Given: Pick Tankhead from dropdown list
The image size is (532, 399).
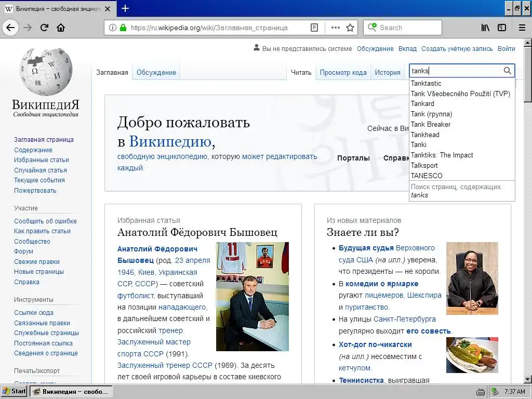Looking at the screenshot, I should [x=462, y=135].
